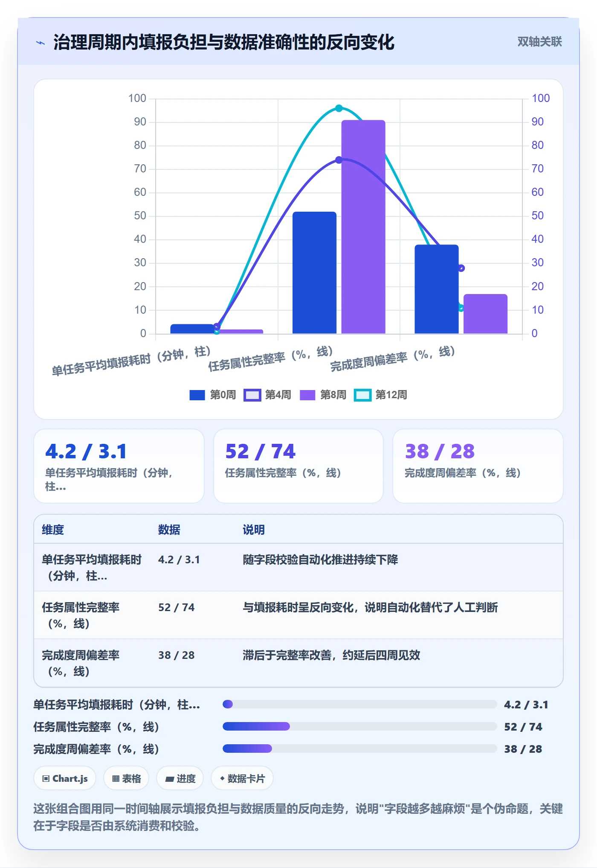Click the 双轴关联 label in header
The width and height of the screenshot is (597, 868).
pyautogui.click(x=539, y=42)
